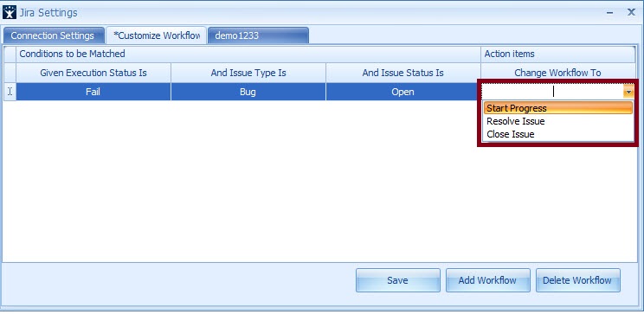Click the Given Execution Status Is header
This screenshot has width=644, height=314.
[x=93, y=73]
